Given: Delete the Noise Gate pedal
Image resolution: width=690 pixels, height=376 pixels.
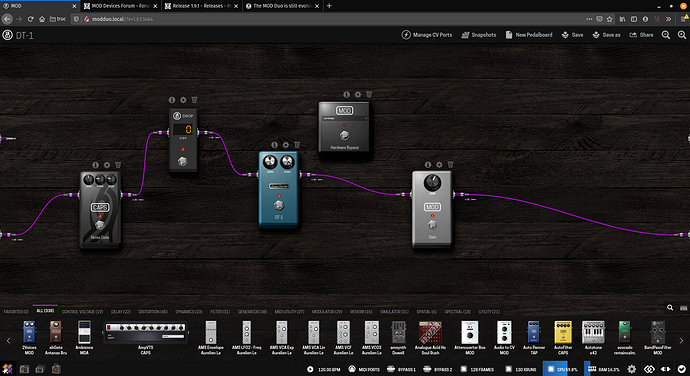Looking at the screenshot, I should click(118, 165).
